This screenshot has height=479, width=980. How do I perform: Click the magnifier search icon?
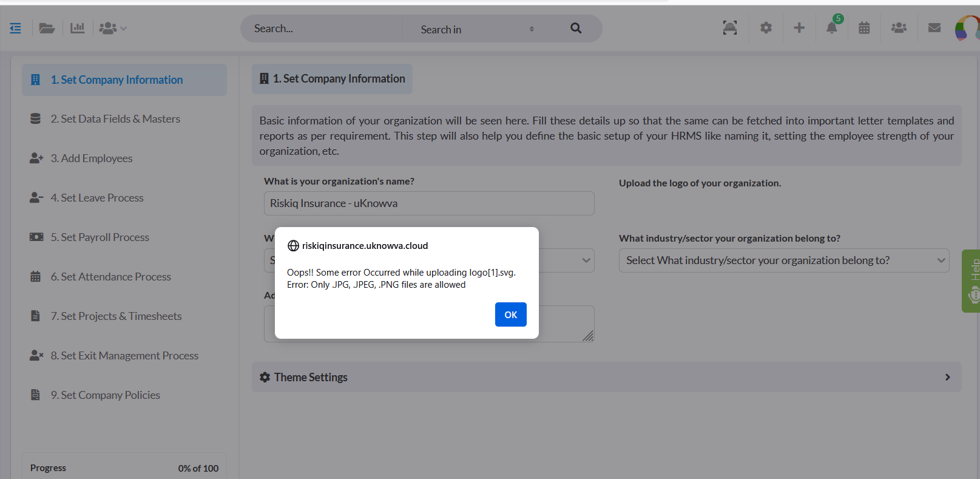576,28
